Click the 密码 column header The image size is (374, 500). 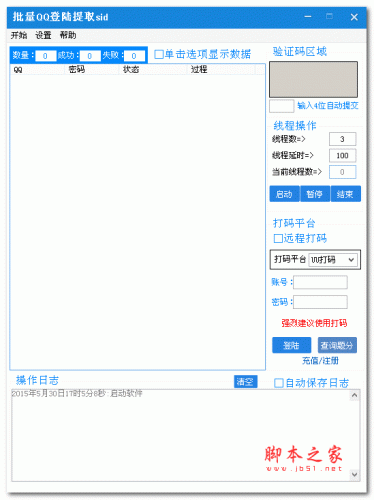click(92, 69)
